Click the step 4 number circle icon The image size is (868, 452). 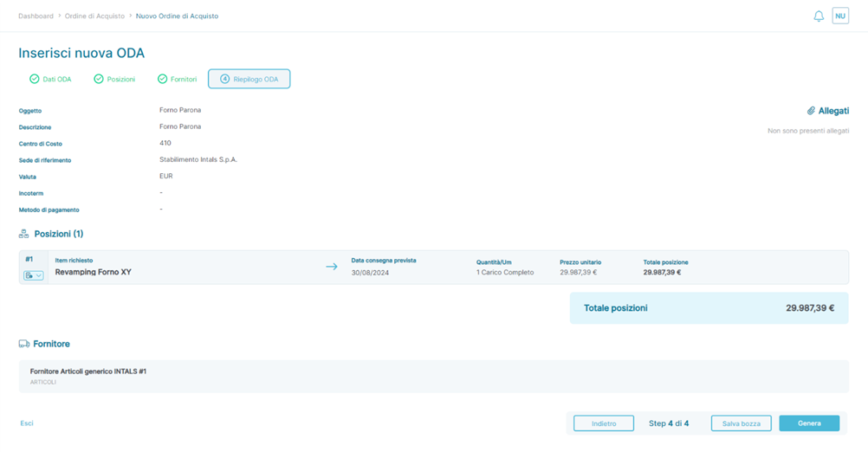click(x=224, y=79)
